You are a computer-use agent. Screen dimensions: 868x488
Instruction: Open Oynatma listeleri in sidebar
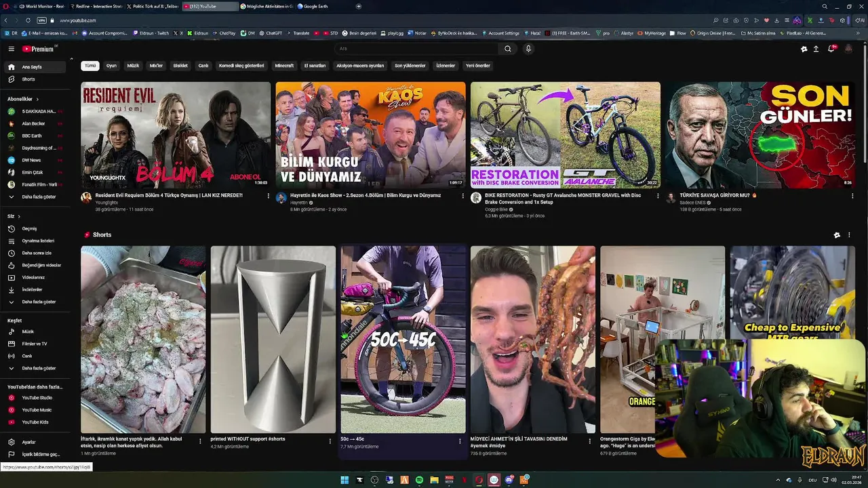click(36, 241)
